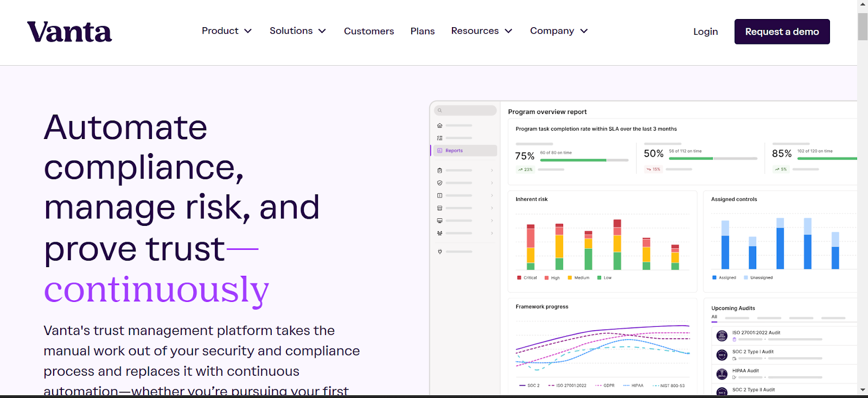Expand the shield sidebar item chevron
868x398 pixels.
[x=492, y=183]
